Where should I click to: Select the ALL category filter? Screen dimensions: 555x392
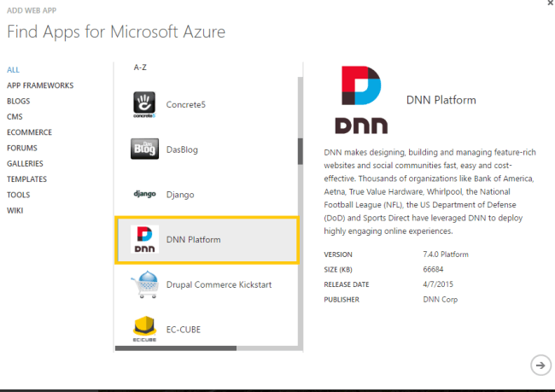coord(13,70)
